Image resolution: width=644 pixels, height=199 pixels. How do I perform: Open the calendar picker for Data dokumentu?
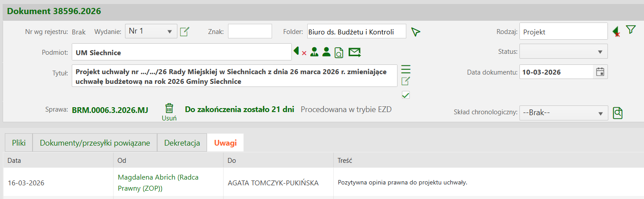(x=600, y=72)
